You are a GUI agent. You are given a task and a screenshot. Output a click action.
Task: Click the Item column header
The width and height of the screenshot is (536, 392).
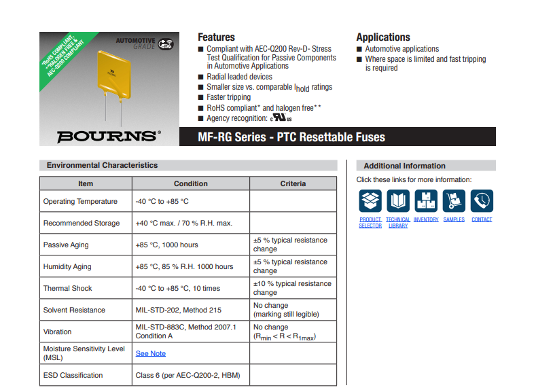coord(86,183)
